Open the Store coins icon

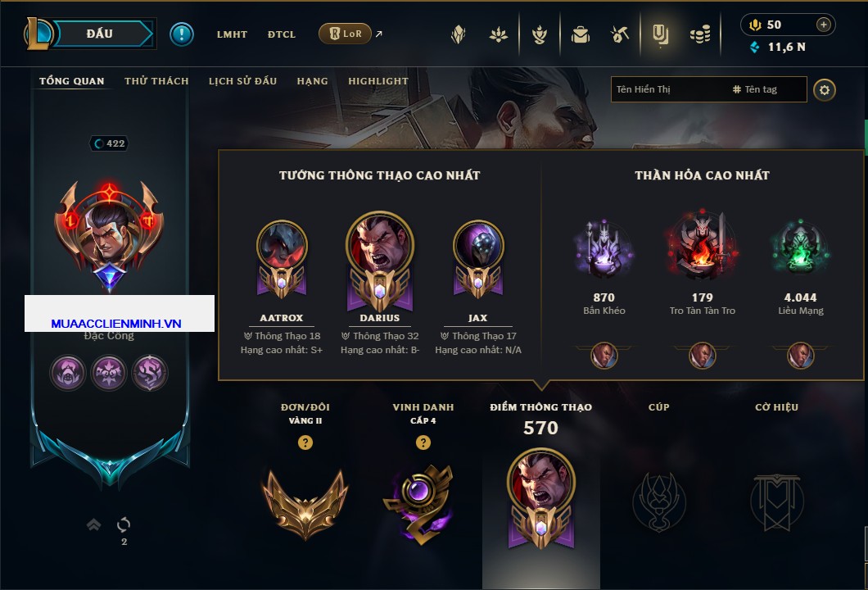pos(700,35)
